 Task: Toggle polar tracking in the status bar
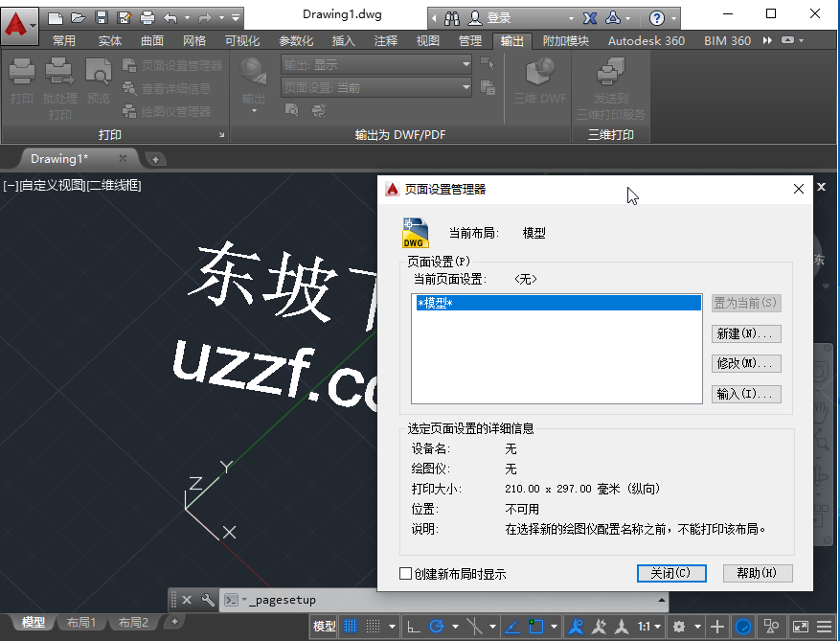pyautogui.click(x=437, y=626)
